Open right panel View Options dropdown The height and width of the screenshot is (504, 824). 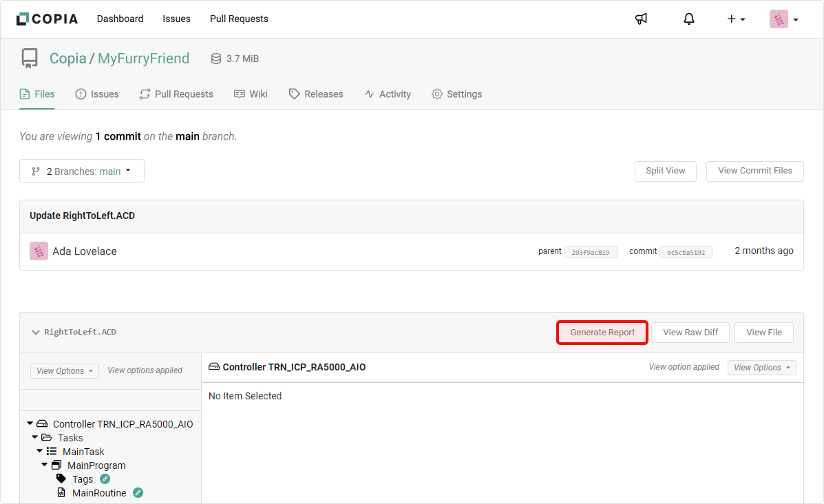[761, 368]
